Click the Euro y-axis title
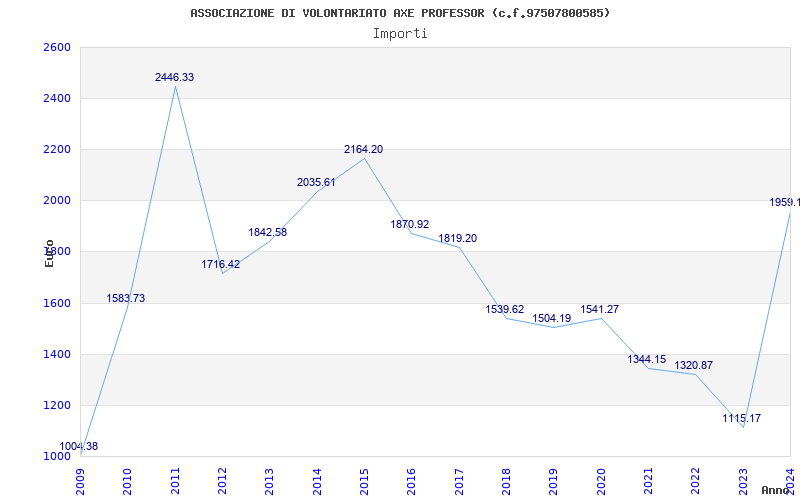Viewport: 800px width, 500px height. point(49,253)
